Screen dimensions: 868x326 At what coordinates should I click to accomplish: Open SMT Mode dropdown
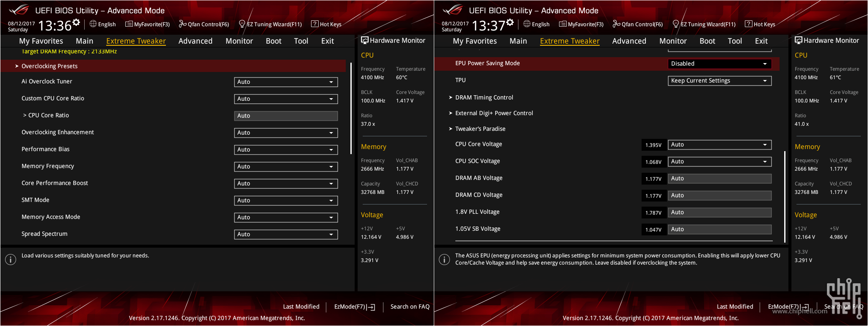click(286, 200)
